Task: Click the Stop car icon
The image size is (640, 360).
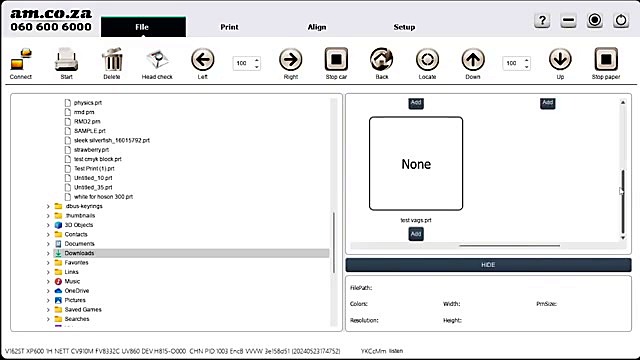Action: click(x=336, y=60)
